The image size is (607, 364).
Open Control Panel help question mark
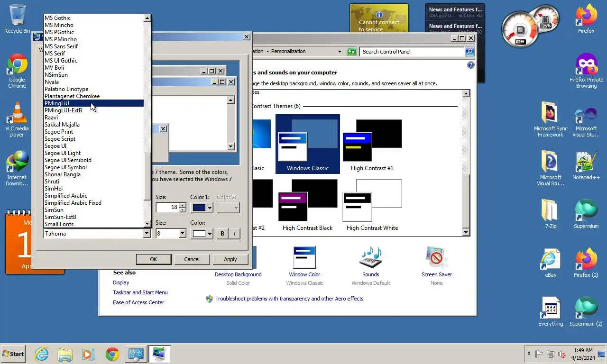click(x=471, y=65)
